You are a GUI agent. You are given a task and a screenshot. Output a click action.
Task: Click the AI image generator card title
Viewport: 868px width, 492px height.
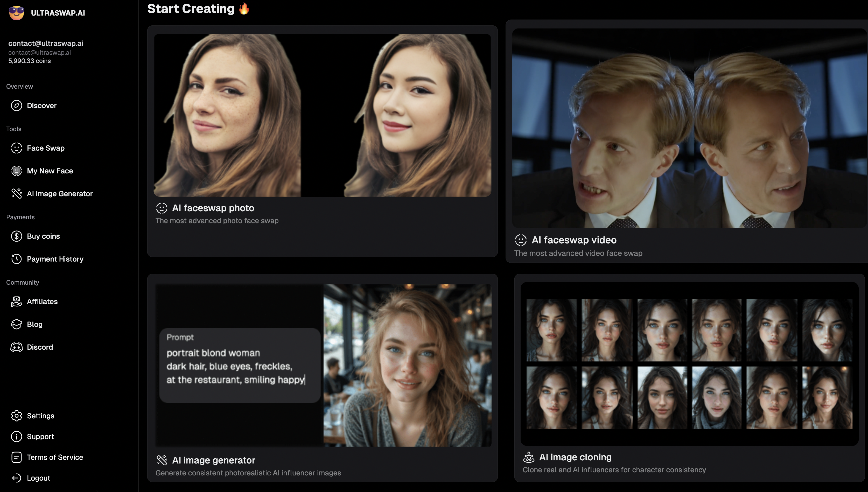point(214,460)
